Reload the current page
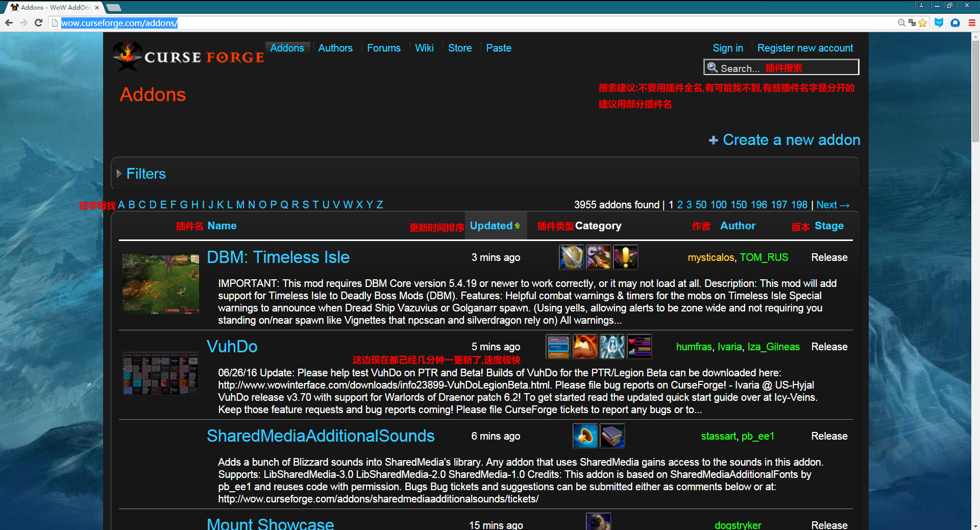980x530 pixels. (38, 22)
